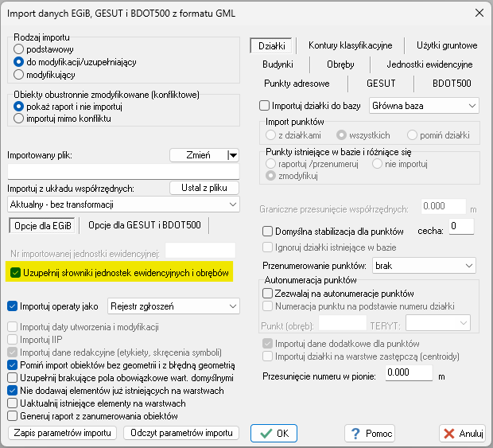Switch to the Budynki tab
The width and height of the screenshot is (493, 448).
click(278, 64)
